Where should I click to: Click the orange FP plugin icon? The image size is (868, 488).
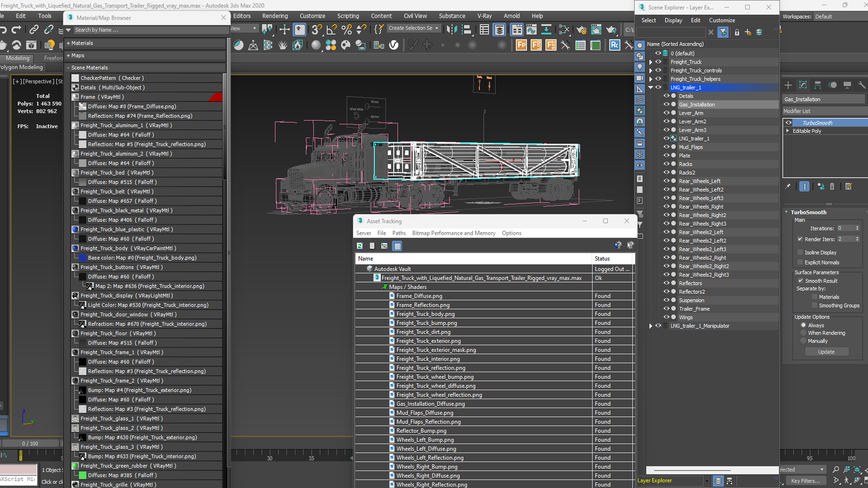tap(521, 45)
